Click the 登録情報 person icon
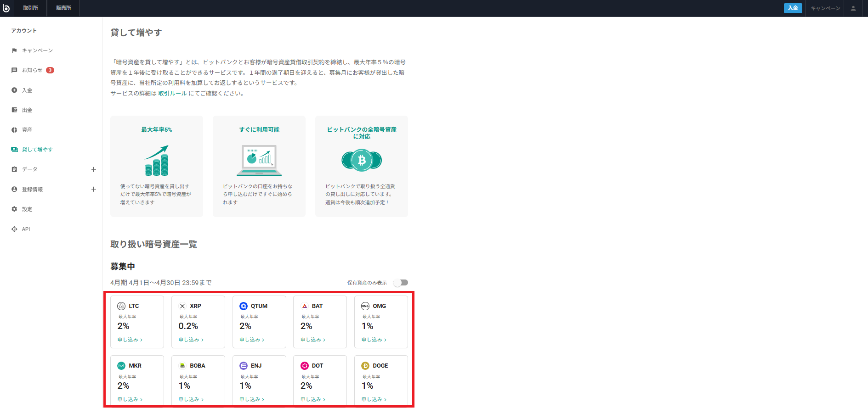This screenshot has height=408, width=868. tap(14, 189)
